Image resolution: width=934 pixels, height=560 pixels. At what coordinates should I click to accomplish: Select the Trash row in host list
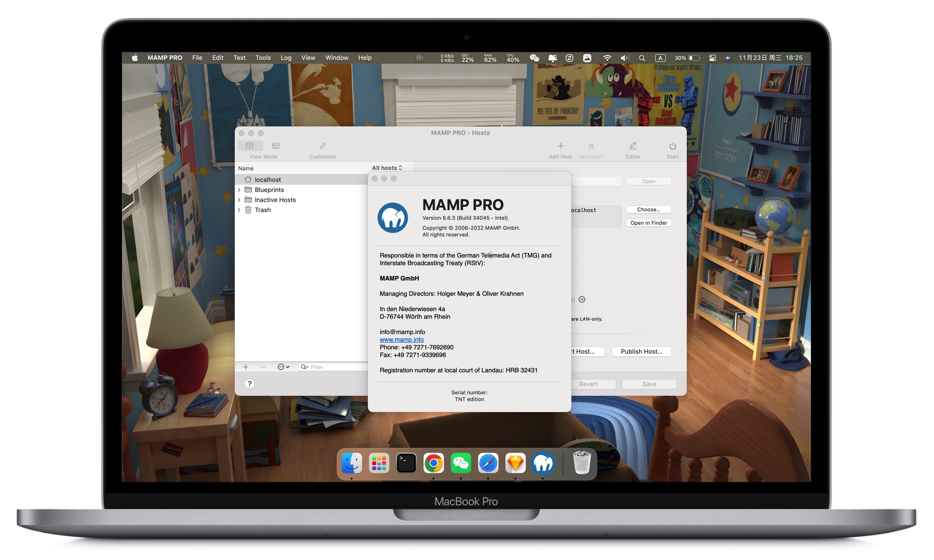[x=302, y=210]
